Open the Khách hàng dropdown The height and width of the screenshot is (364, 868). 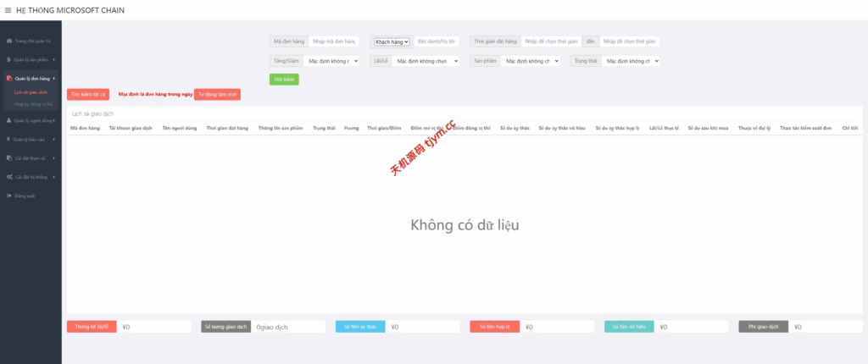(x=392, y=41)
